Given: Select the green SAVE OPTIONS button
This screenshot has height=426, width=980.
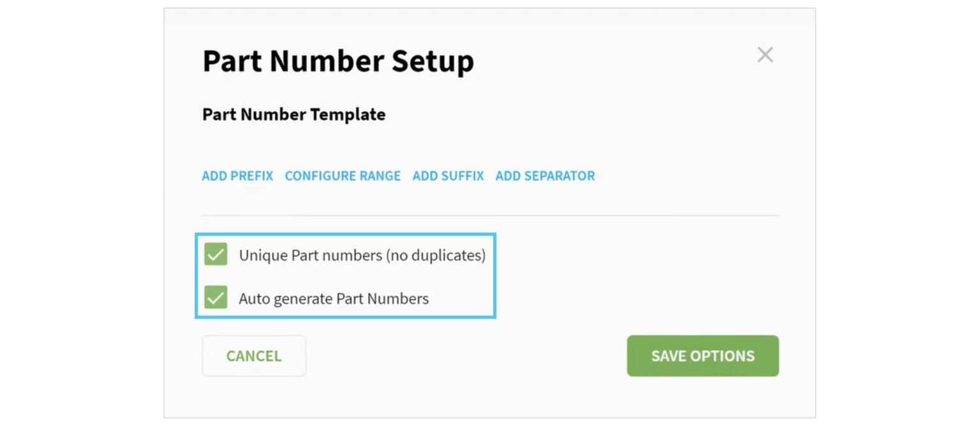Looking at the screenshot, I should pos(702,356).
